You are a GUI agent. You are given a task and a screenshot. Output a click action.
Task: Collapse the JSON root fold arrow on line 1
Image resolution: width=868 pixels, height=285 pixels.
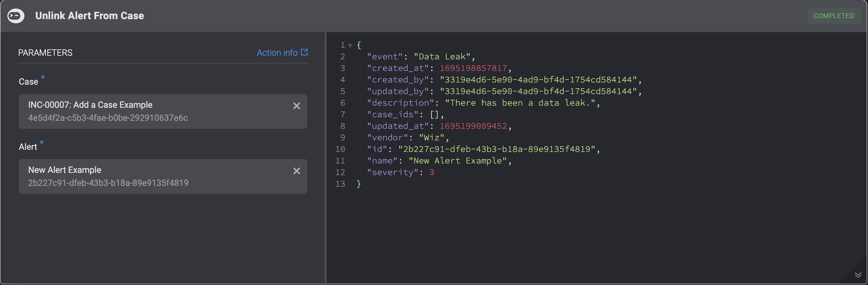tap(350, 46)
